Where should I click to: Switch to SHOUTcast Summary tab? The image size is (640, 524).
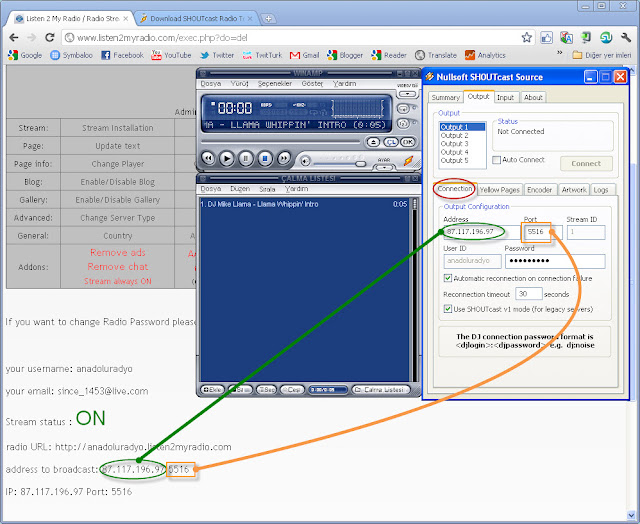(445, 98)
